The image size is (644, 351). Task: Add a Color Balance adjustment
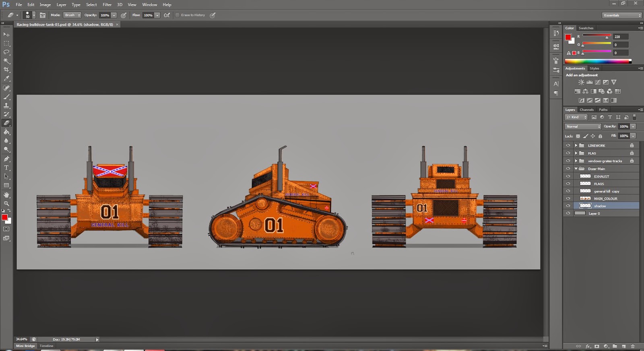point(585,91)
